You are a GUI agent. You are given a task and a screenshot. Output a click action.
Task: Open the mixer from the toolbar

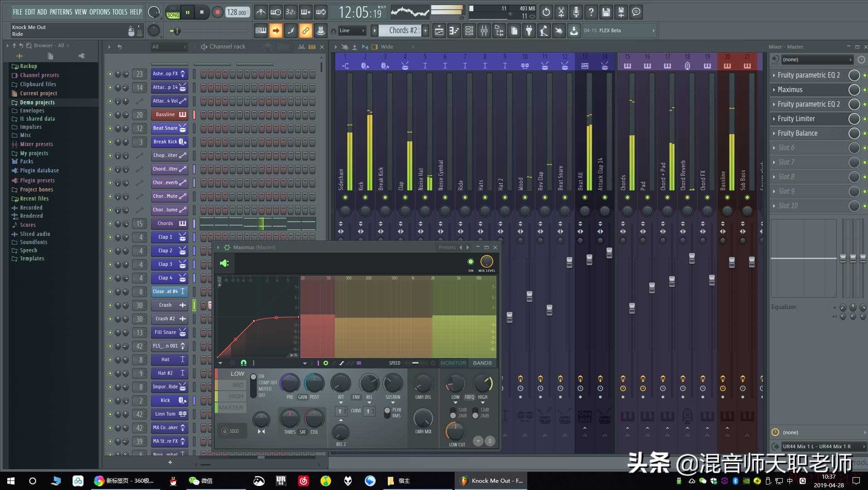[x=484, y=31]
